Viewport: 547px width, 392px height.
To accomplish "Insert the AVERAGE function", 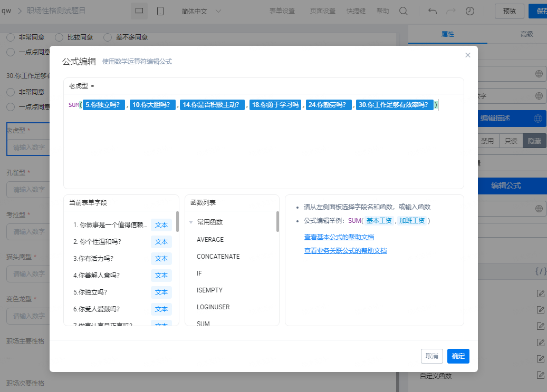I will tap(210, 240).
